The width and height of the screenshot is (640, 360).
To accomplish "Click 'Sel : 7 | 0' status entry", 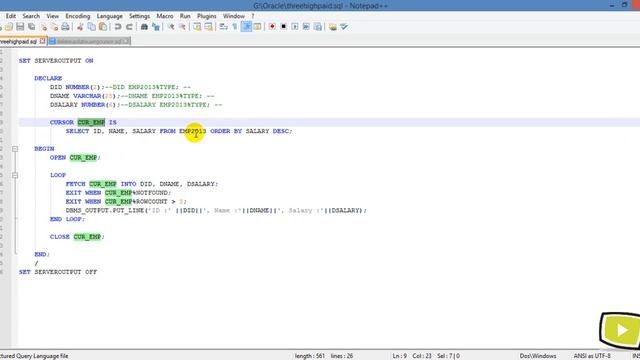I will pyautogui.click(x=448, y=356).
